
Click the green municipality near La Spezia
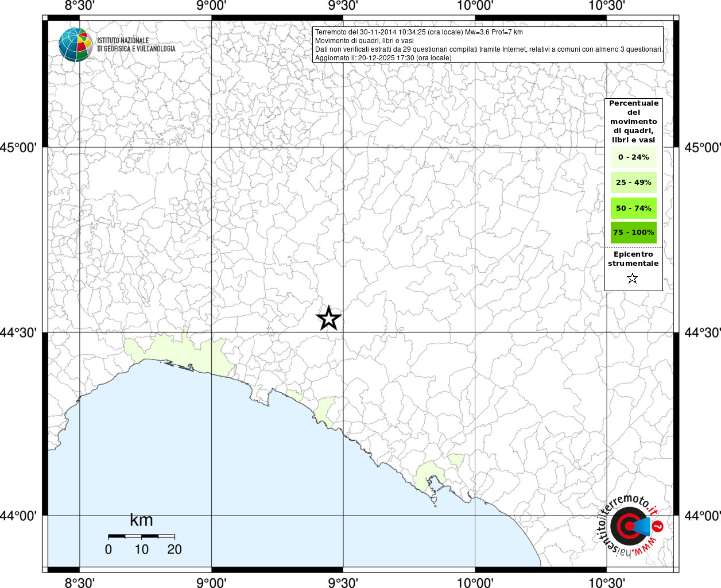click(x=431, y=475)
